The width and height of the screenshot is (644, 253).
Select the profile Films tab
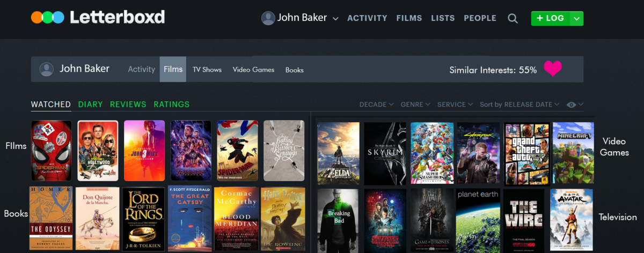tap(173, 69)
